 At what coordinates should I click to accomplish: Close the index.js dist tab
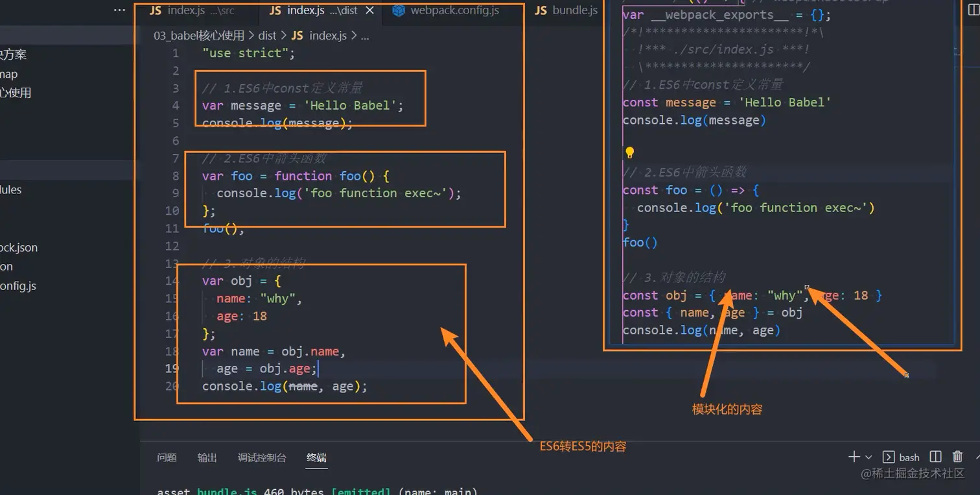(370, 10)
